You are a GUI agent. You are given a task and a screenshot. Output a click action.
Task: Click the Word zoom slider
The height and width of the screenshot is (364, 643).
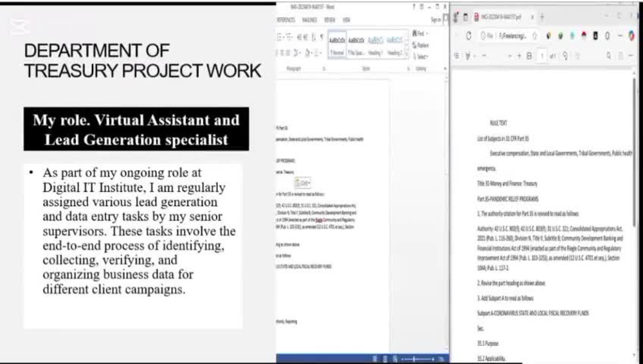coord(417,359)
